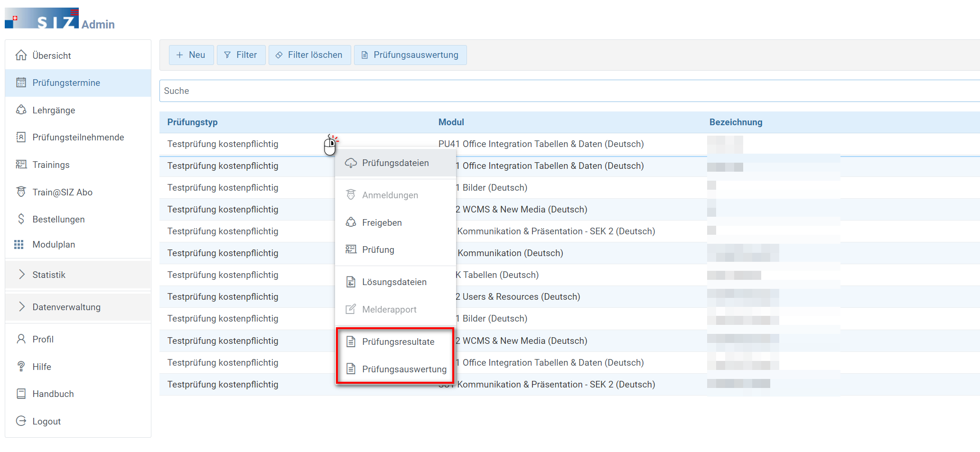Expand the Statistik section chevron

(21, 274)
